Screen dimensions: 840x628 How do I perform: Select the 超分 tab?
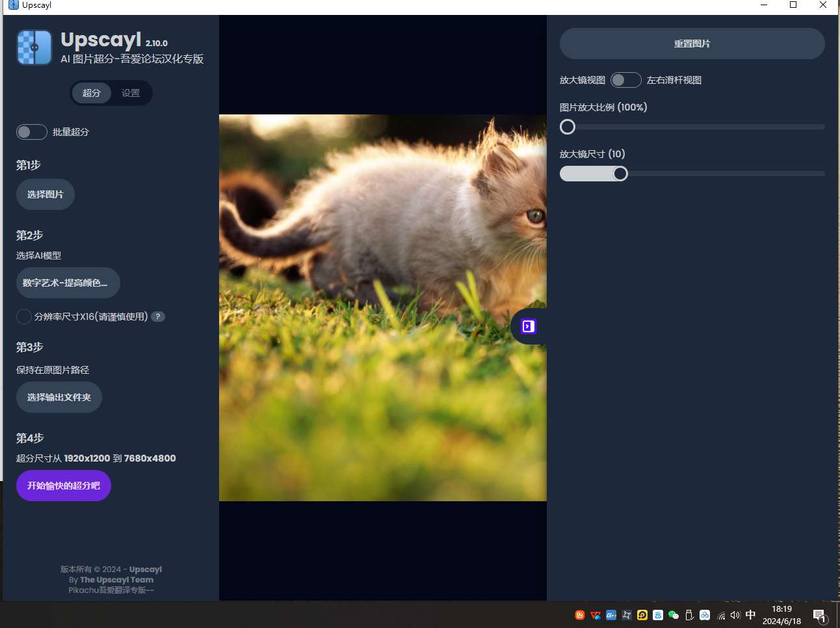click(x=92, y=93)
